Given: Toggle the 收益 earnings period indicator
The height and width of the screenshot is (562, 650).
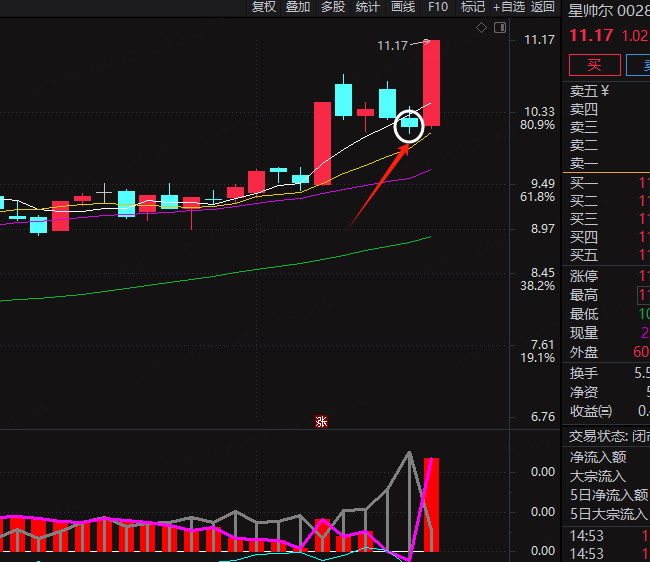Looking at the screenshot, I should [x=606, y=411].
